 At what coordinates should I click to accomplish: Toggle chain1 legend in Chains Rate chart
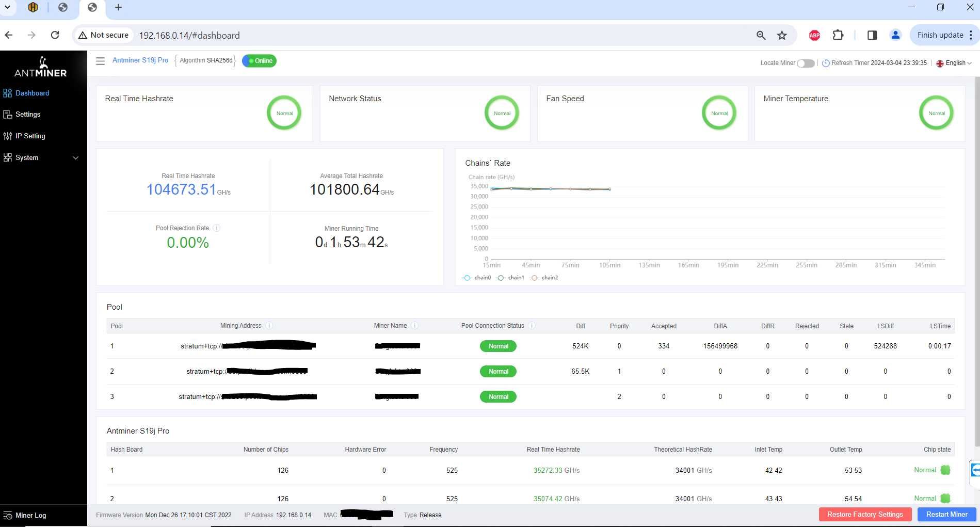point(510,278)
